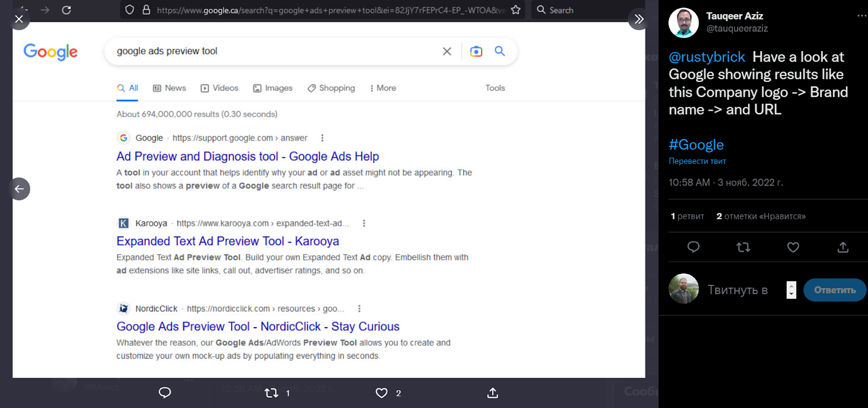The width and height of the screenshot is (868, 408).
Task: Open the three-dot menu for the NordicClick result
Action: pos(359,309)
